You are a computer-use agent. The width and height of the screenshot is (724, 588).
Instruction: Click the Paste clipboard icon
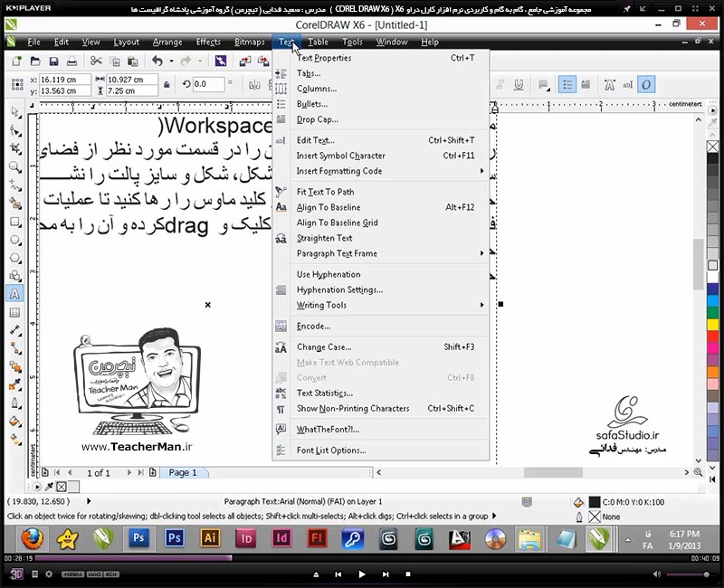tap(132, 61)
